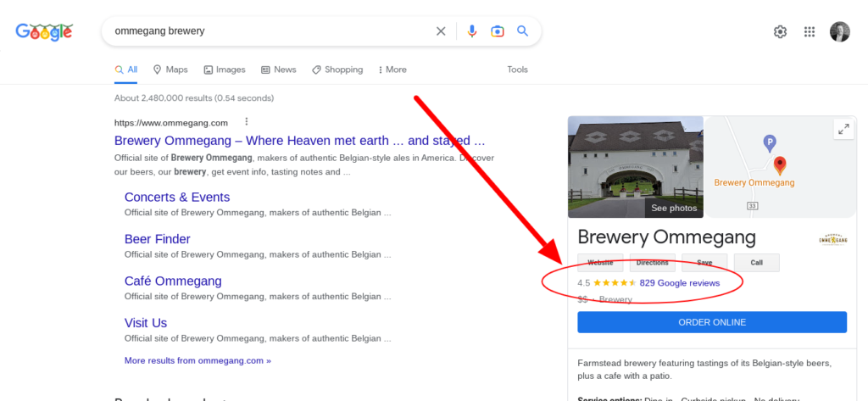Image resolution: width=868 pixels, height=401 pixels.
Task: Switch to the All tab
Action: [126, 70]
